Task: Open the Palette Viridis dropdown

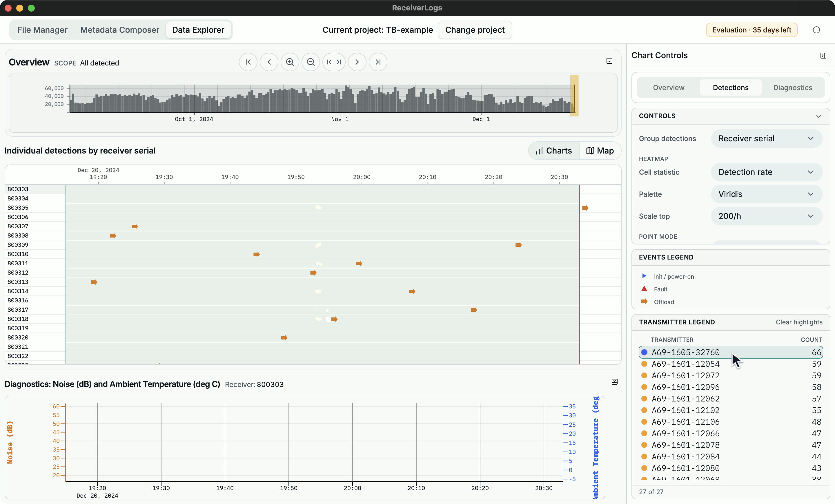Action: coord(767,194)
